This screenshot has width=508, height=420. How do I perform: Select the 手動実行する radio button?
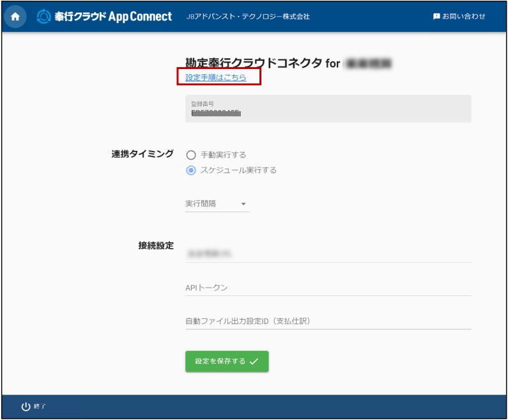191,155
